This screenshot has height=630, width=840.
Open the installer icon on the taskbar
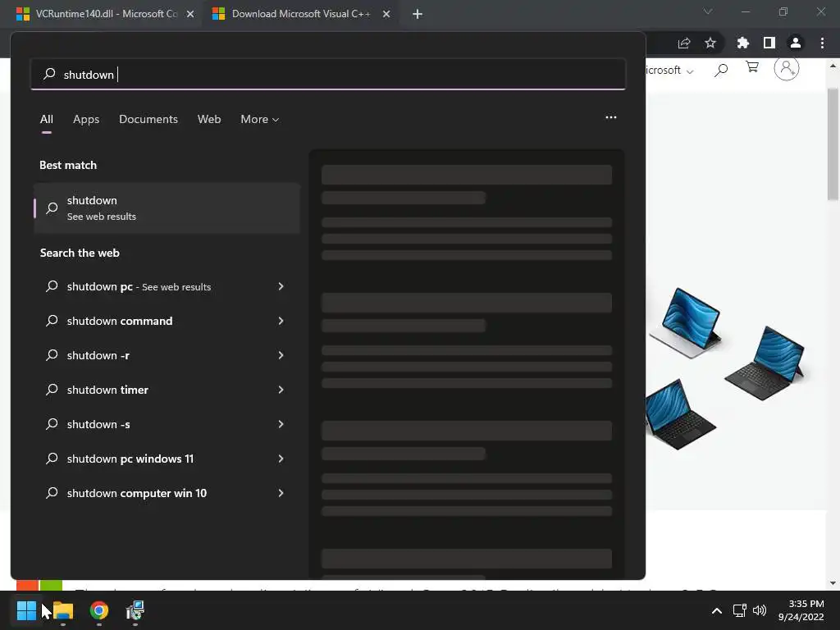[x=135, y=609]
